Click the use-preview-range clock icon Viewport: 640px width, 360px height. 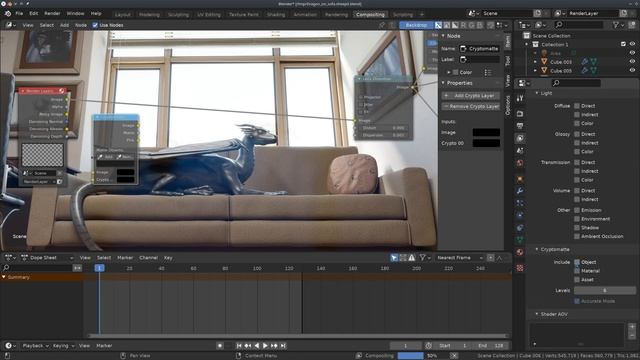coord(429,346)
